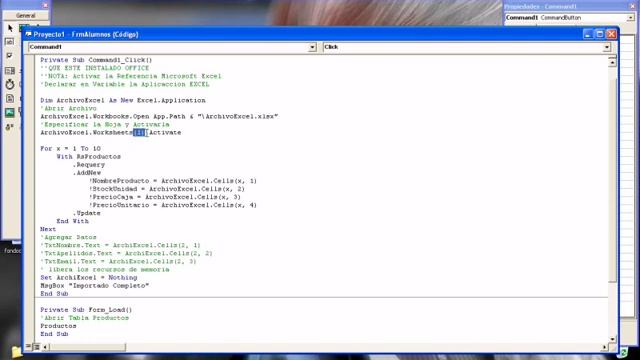Click the 'Abrir Archivo' comment line

pyautogui.click(x=69, y=109)
